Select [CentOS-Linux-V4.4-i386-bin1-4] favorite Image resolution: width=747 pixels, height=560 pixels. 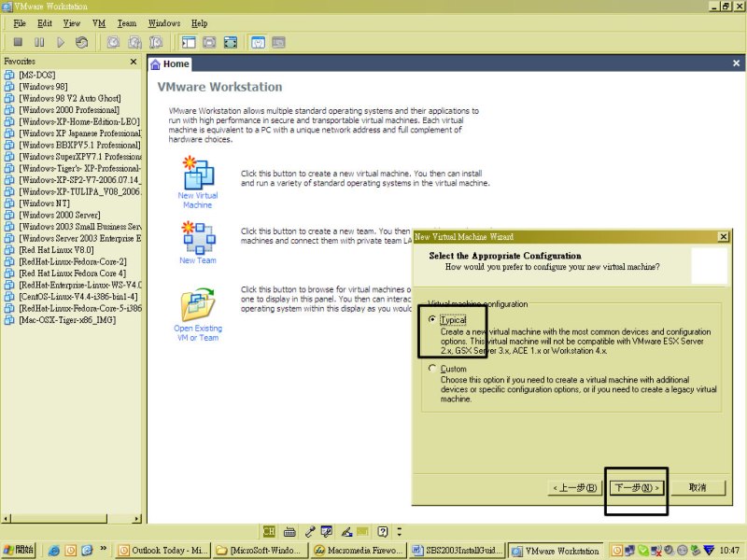(x=78, y=296)
